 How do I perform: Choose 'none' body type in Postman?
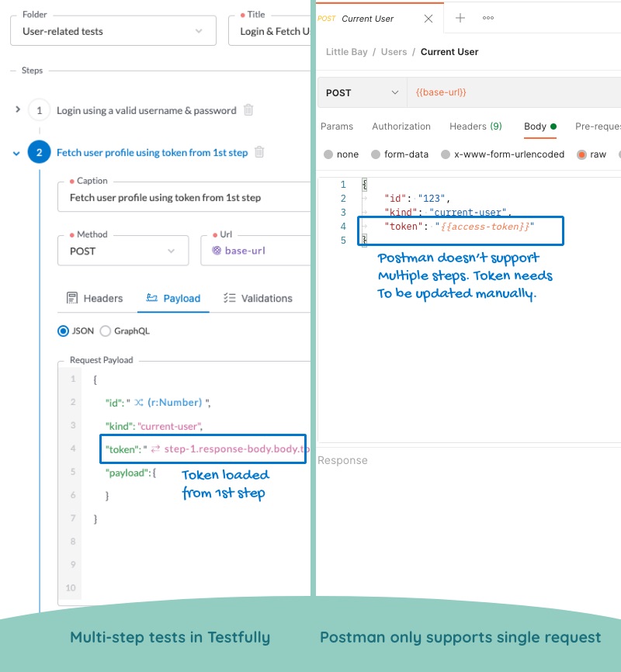coord(328,154)
